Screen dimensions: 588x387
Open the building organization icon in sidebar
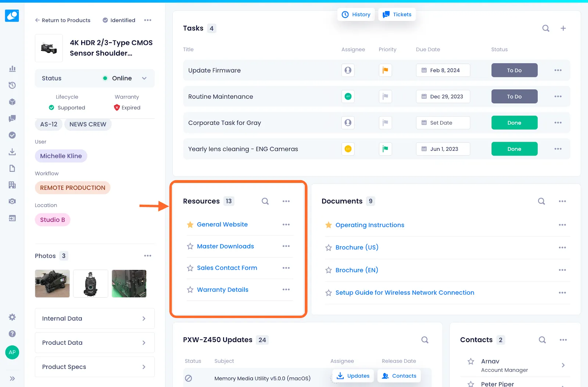coord(12,185)
